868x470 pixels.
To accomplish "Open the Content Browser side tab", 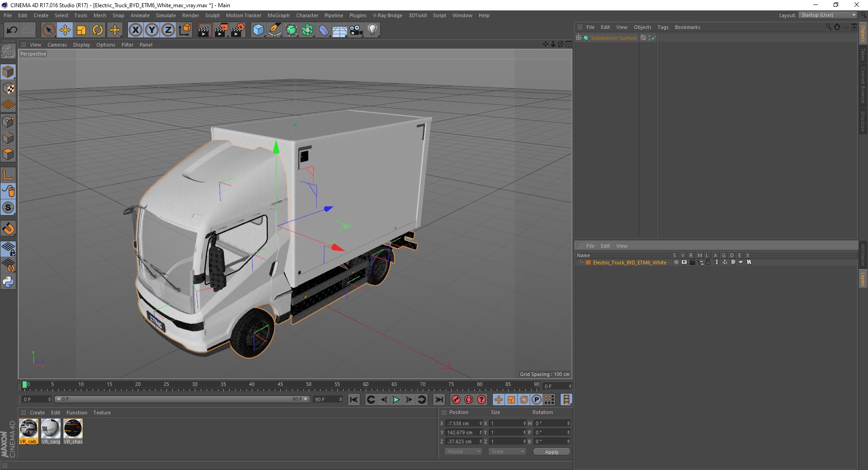I will (x=863, y=85).
